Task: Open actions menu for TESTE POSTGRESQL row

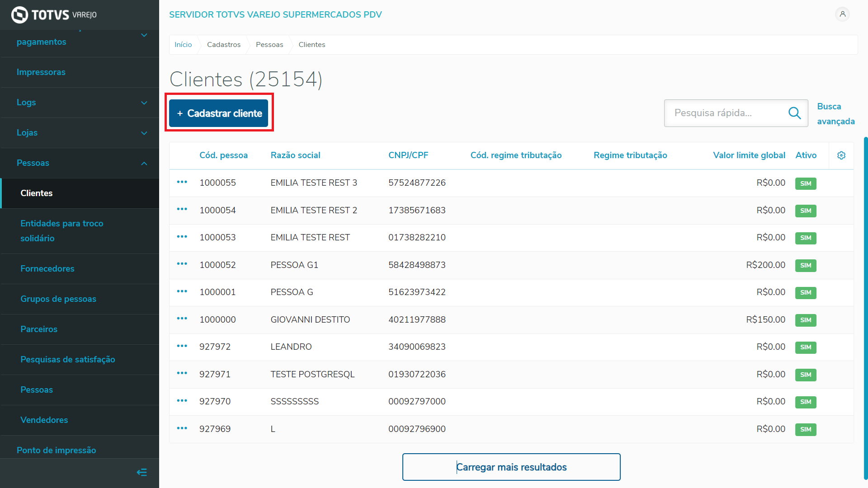Action: 182,373
